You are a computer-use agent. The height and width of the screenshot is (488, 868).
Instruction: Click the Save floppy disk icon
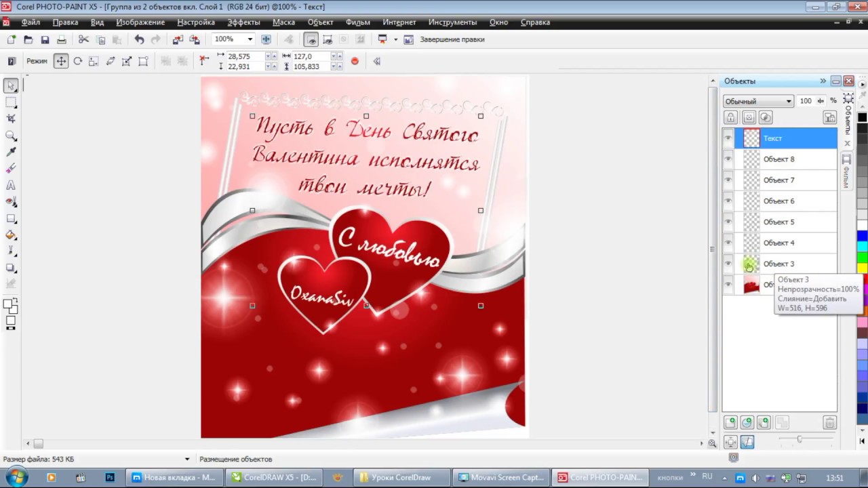(45, 39)
